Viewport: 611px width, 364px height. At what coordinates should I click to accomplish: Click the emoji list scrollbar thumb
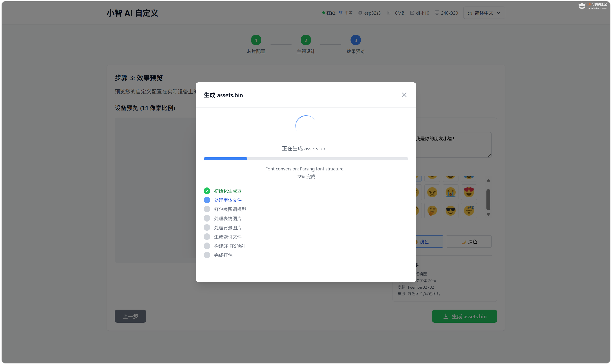488,200
